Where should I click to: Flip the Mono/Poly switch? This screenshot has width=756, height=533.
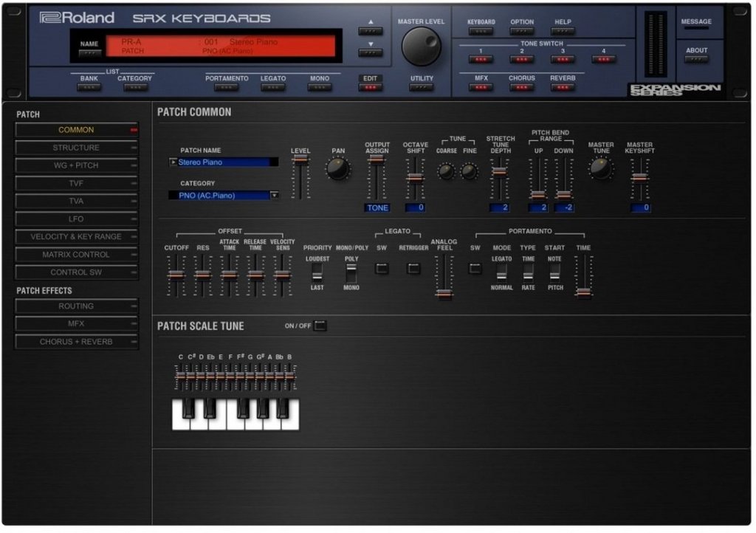point(351,272)
